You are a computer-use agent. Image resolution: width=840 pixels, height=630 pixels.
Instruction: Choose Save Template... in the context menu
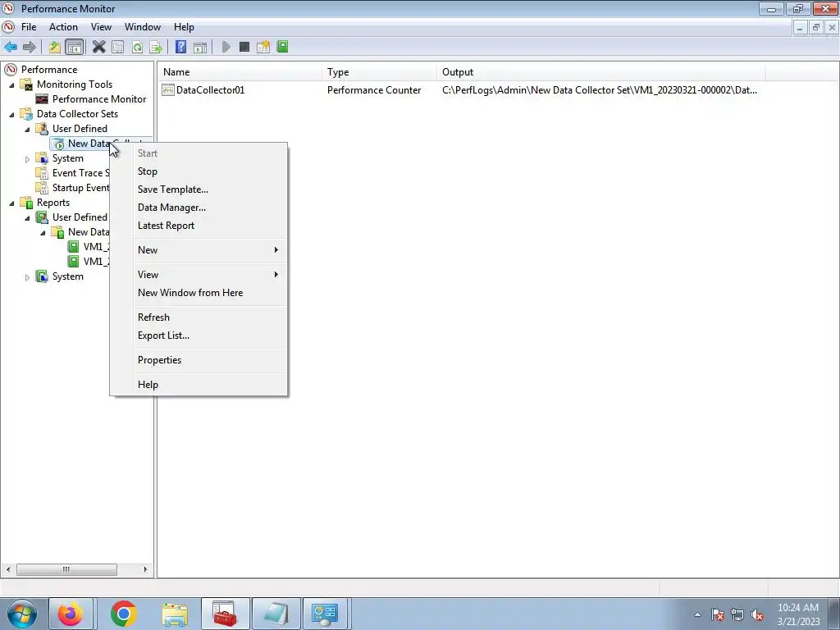(199, 189)
